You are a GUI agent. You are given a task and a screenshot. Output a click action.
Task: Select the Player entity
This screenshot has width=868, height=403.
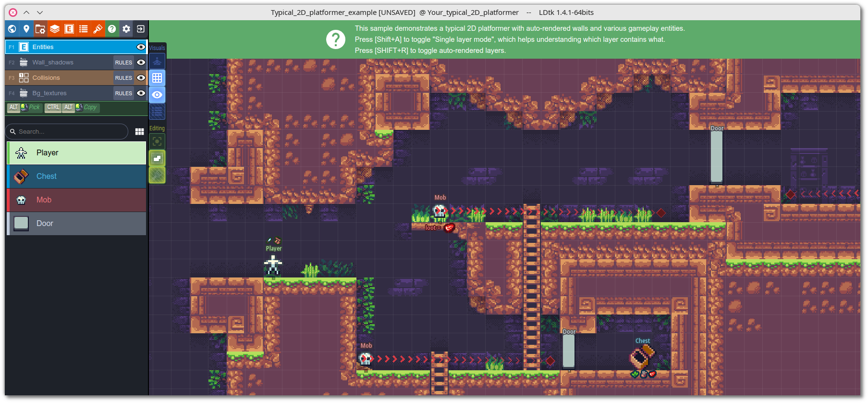click(76, 153)
